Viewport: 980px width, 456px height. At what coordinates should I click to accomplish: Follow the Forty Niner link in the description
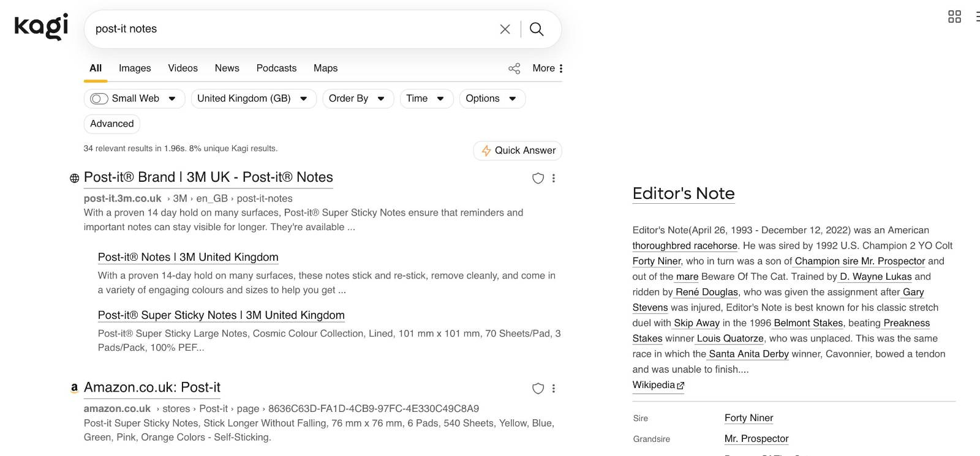click(x=657, y=261)
